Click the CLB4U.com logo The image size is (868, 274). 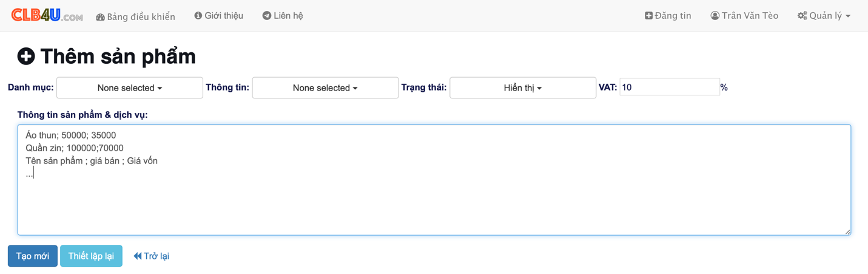coord(47,15)
